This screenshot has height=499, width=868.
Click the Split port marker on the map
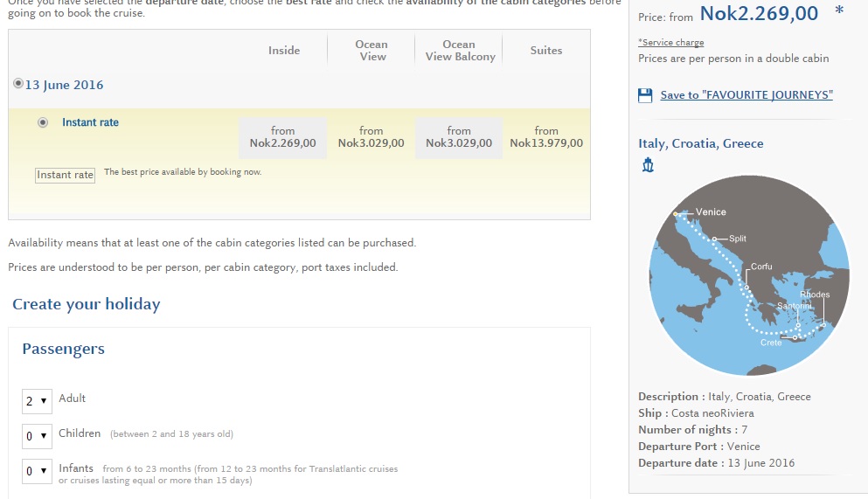pyautogui.click(x=714, y=239)
